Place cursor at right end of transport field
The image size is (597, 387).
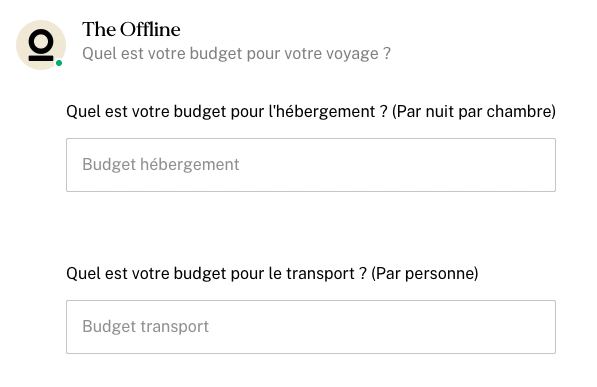(x=548, y=327)
